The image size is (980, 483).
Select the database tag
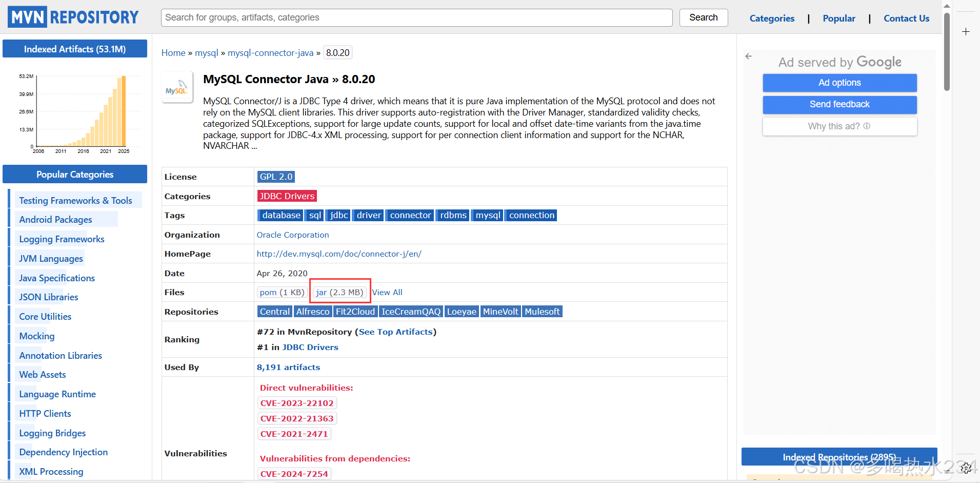pyautogui.click(x=281, y=216)
